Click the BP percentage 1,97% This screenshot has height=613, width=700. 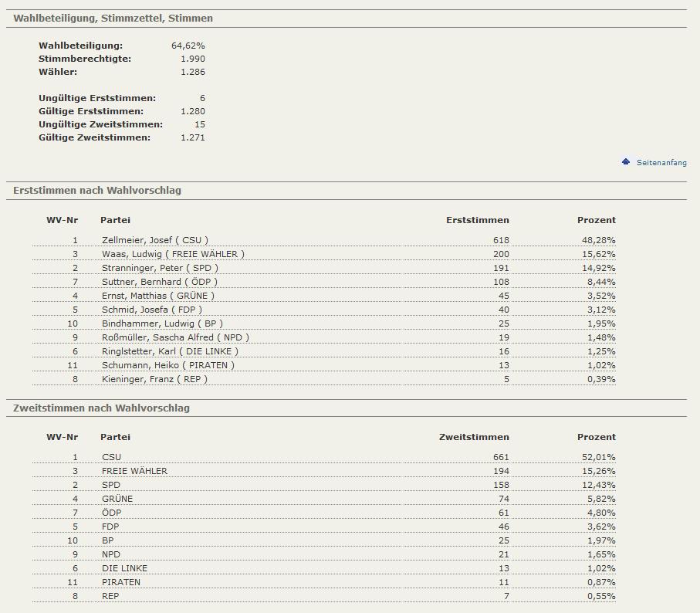pyautogui.click(x=601, y=540)
